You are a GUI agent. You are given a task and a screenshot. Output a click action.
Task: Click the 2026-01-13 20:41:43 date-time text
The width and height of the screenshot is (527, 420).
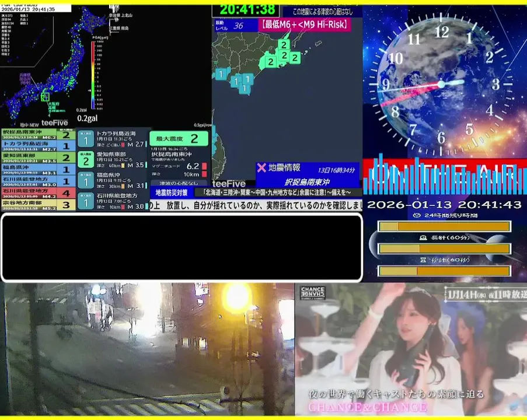tap(444, 204)
